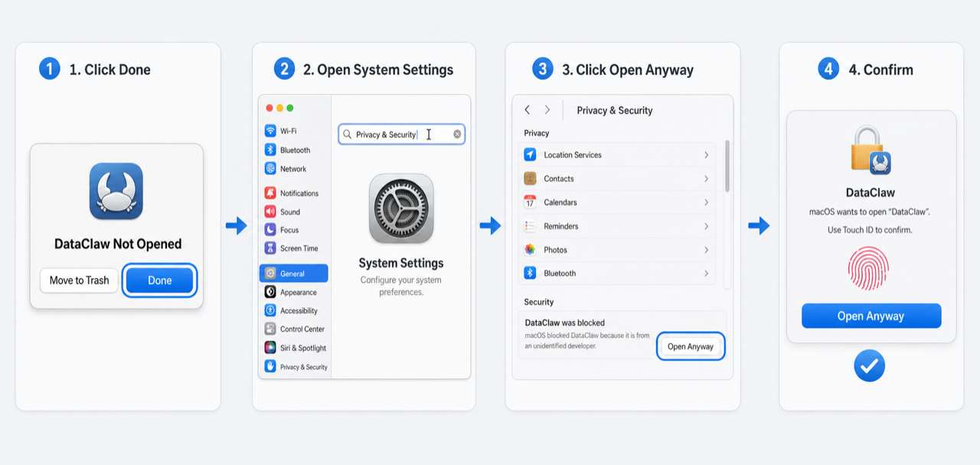Click the Calendars icon in Privacy list

click(x=530, y=202)
